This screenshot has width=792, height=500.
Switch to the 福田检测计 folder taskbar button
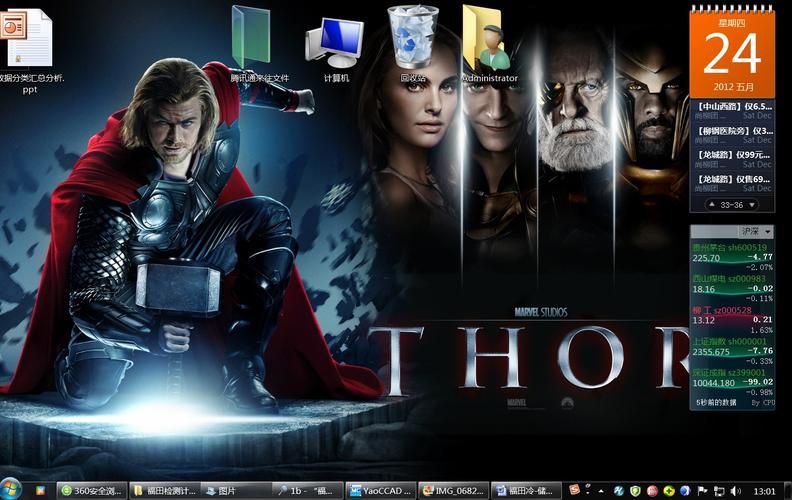[x=165, y=490]
